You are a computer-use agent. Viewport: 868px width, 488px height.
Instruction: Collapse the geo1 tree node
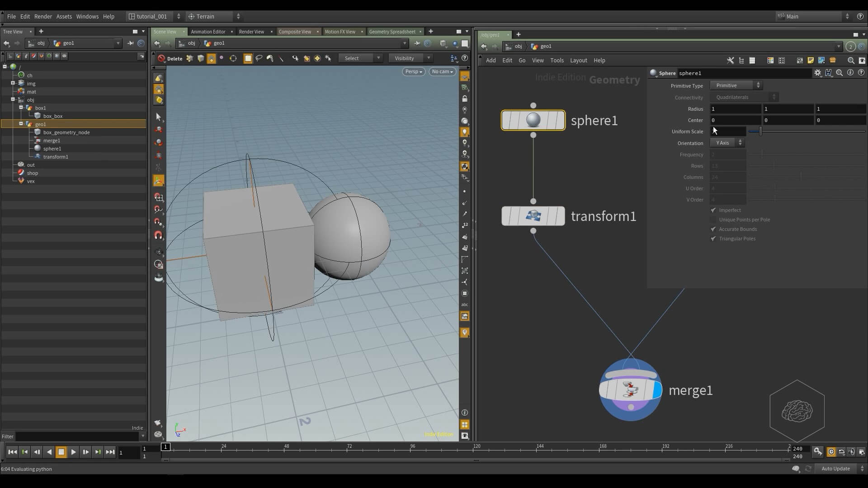[x=21, y=124]
